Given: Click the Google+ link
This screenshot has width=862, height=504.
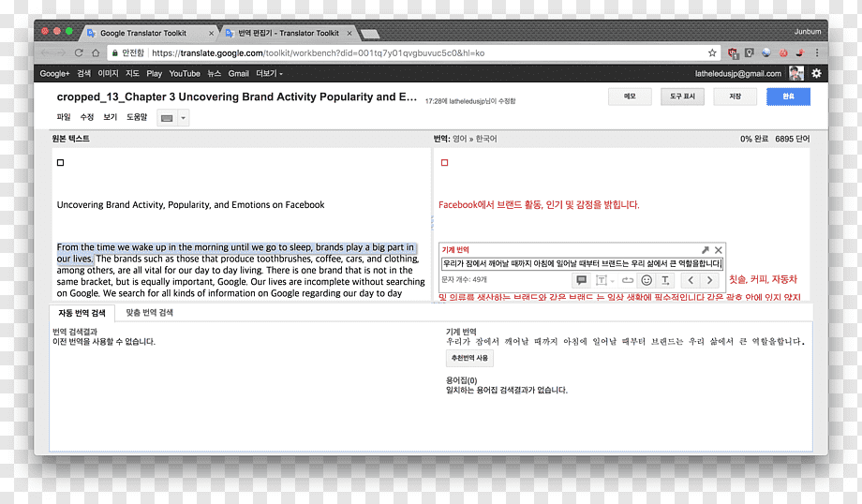Looking at the screenshot, I should click(54, 74).
